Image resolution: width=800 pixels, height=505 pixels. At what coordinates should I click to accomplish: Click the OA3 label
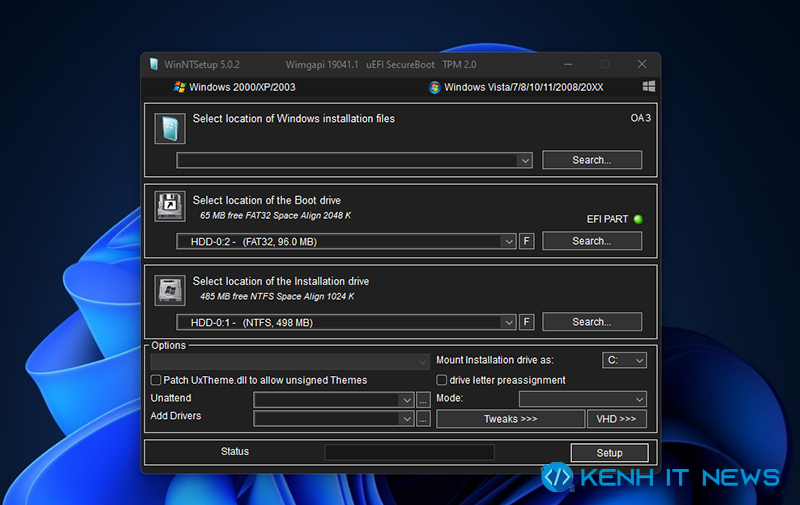tap(640, 118)
